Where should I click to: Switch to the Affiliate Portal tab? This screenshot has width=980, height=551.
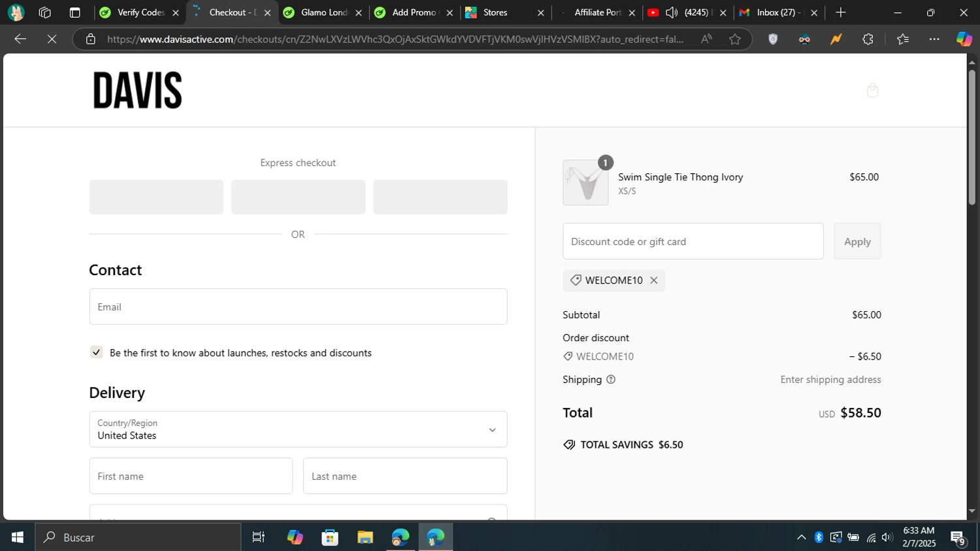click(x=597, y=12)
